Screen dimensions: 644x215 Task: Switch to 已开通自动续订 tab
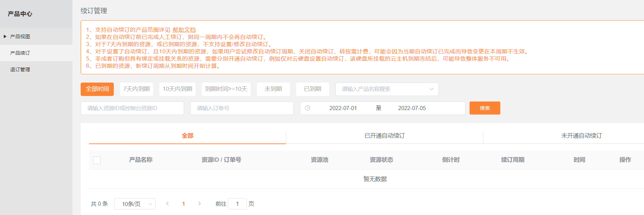(x=384, y=136)
